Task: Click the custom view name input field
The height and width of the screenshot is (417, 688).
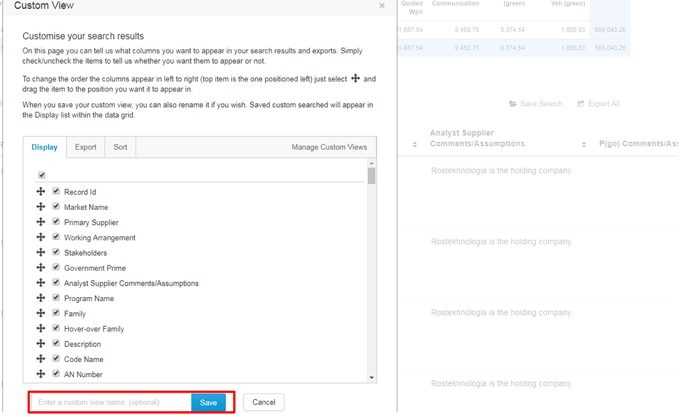Action: click(110, 402)
